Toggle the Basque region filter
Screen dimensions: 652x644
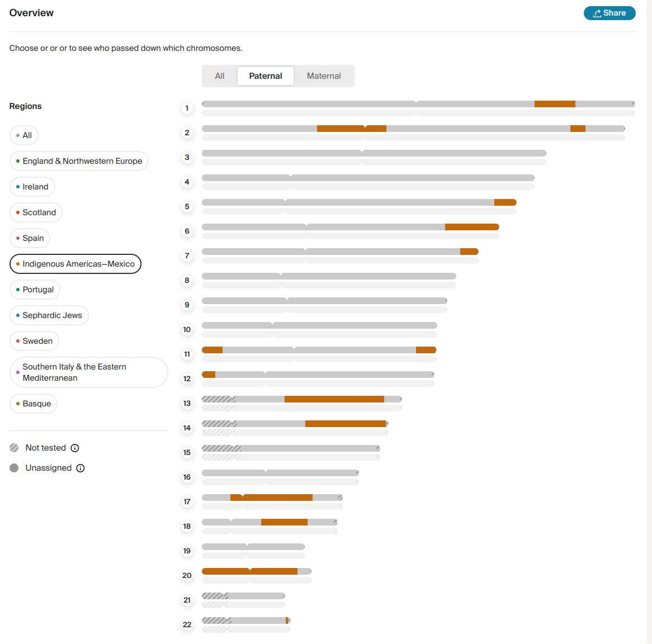click(x=33, y=403)
